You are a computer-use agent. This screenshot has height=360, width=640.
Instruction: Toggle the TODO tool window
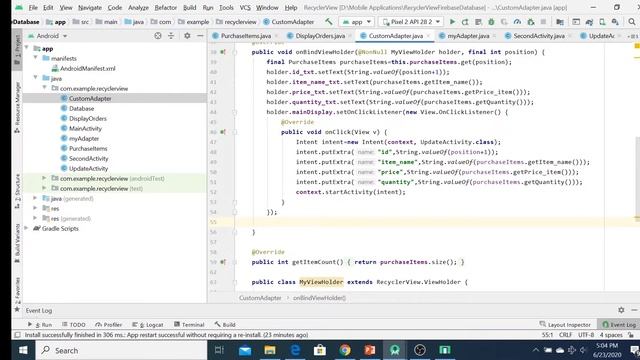click(74, 324)
